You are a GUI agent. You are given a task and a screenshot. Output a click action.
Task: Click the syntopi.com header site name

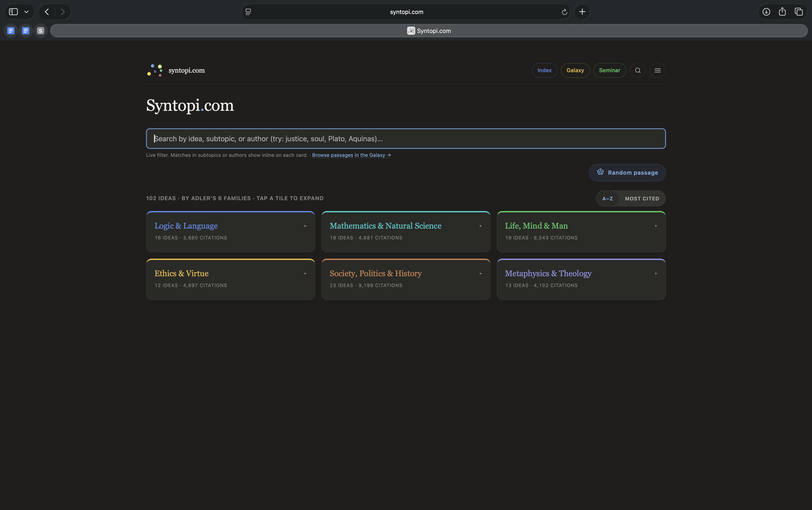(186, 70)
